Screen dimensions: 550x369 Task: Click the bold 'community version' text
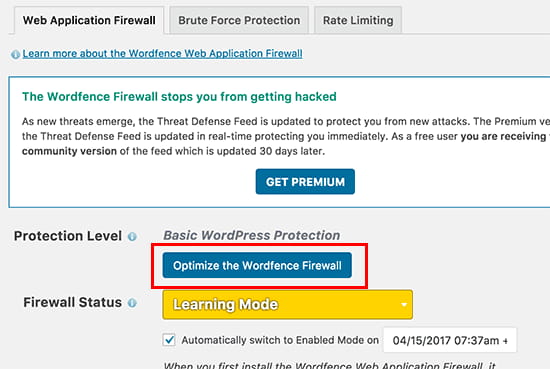[69, 151]
